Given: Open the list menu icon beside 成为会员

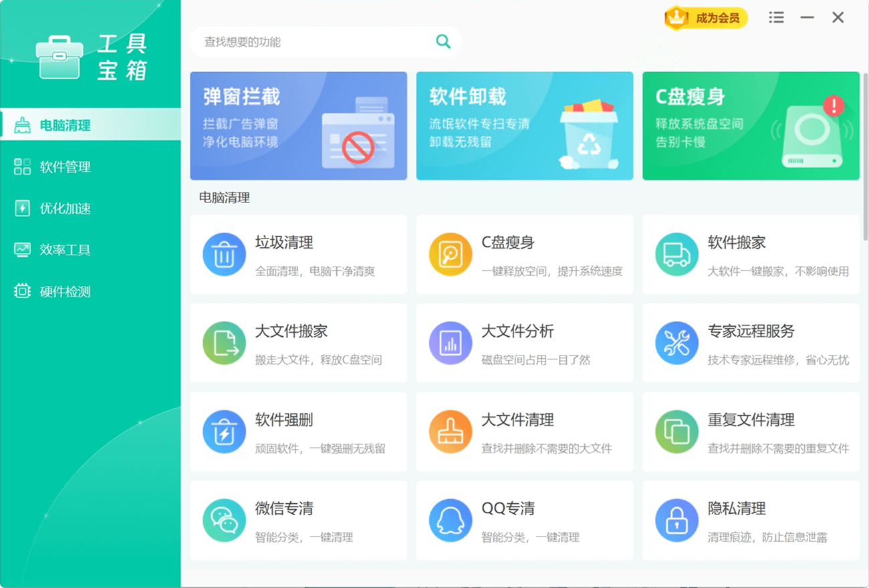Looking at the screenshot, I should coord(776,18).
